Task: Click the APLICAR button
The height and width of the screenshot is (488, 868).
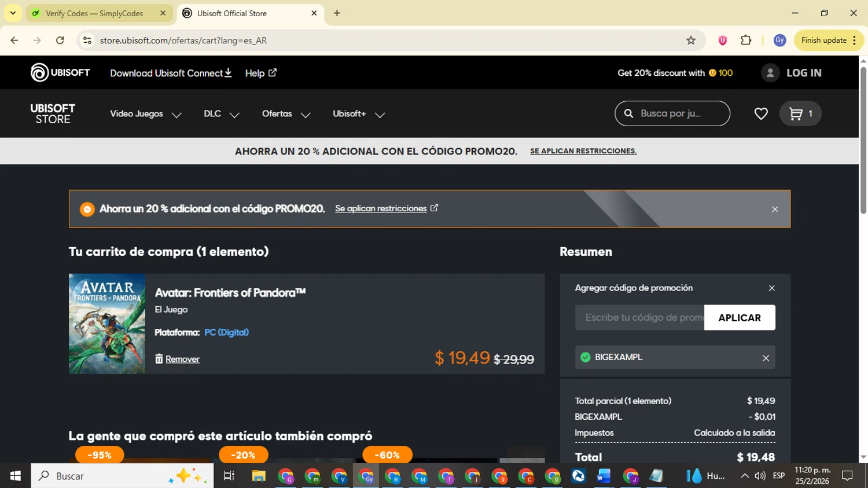Action: (x=740, y=318)
